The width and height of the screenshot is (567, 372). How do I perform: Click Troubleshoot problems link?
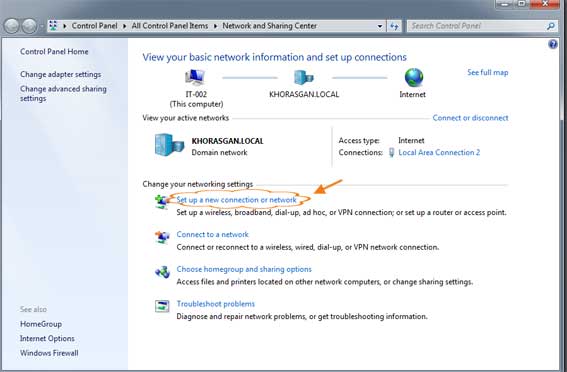point(216,304)
